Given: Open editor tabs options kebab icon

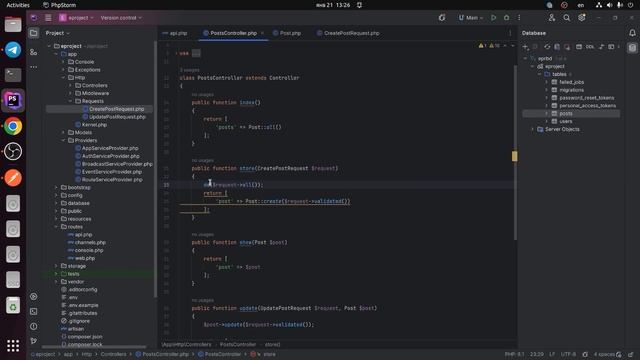Looking at the screenshot, I should (510, 33).
